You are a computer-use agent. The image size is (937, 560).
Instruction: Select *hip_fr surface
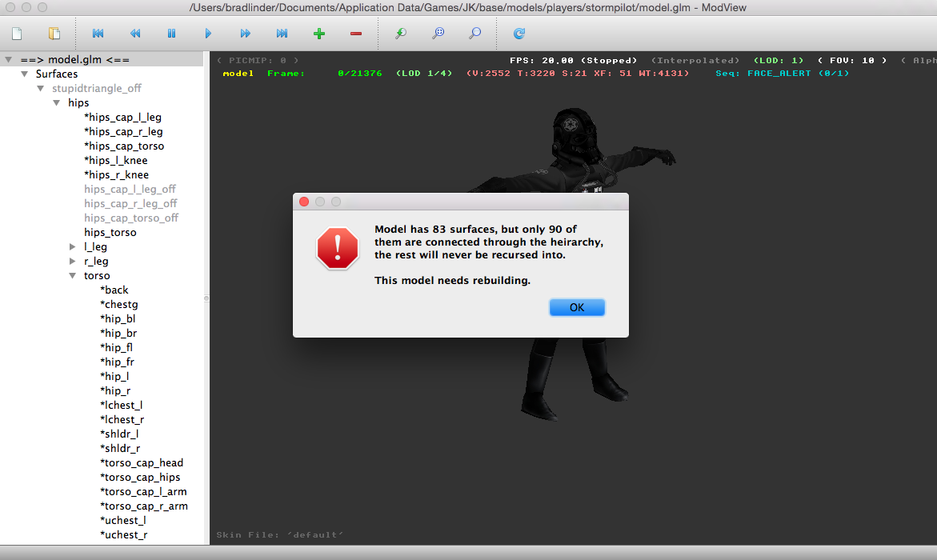pyautogui.click(x=117, y=362)
